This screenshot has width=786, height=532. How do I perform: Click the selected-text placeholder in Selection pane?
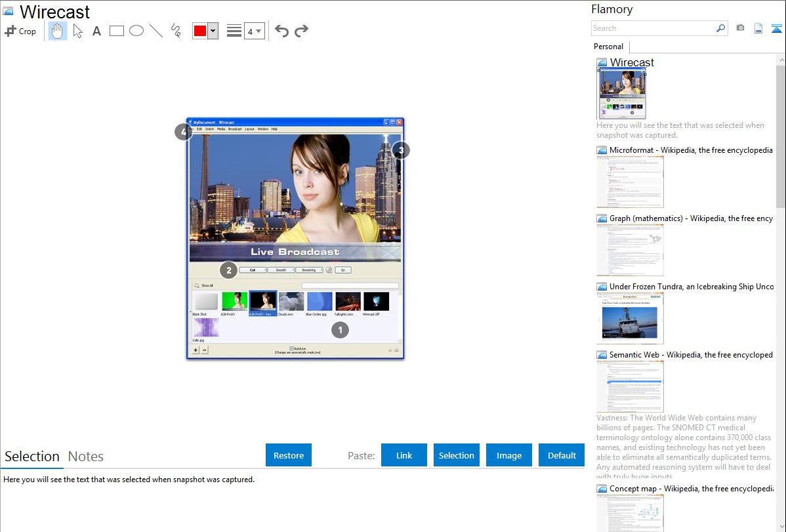coord(129,480)
